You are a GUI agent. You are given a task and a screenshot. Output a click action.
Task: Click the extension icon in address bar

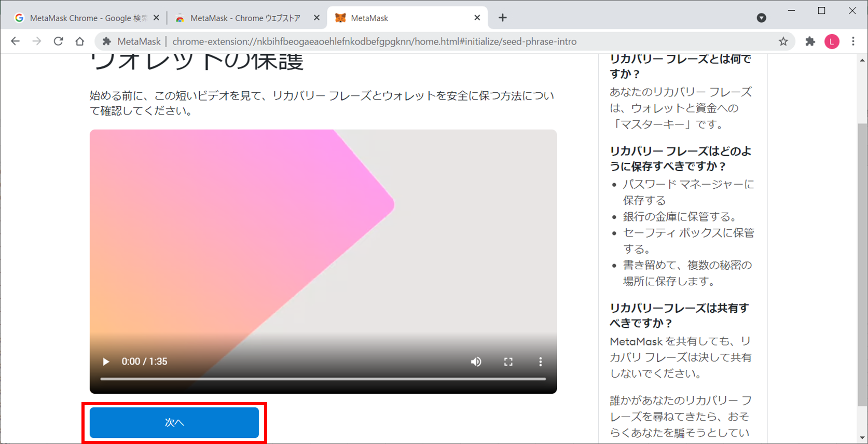[107, 41]
